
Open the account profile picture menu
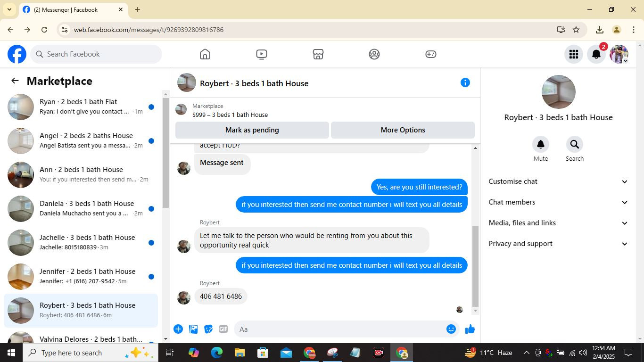[x=619, y=54]
